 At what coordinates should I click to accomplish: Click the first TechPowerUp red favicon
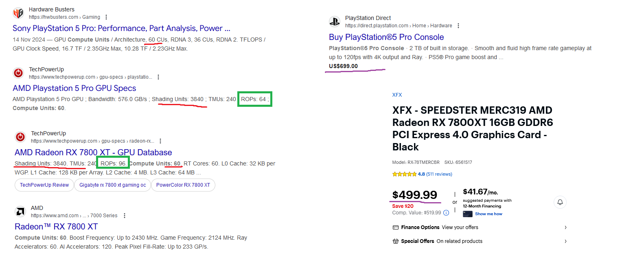tap(18, 73)
